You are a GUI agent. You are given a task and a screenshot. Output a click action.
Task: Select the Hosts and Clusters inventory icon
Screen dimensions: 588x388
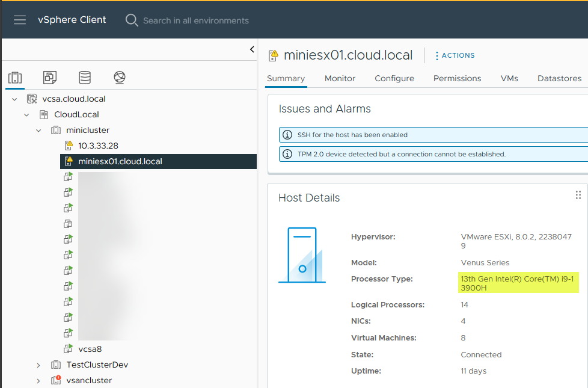point(15,77)
